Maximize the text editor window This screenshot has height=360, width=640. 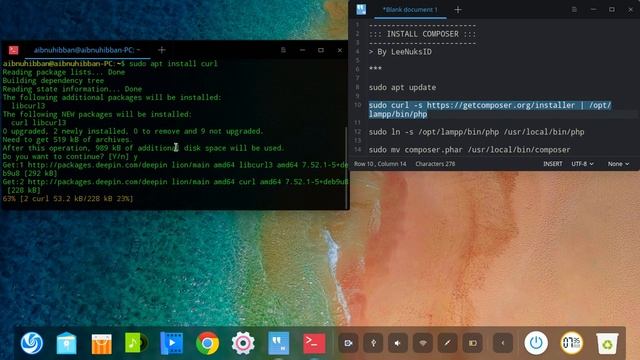click(x=611, y=9)
